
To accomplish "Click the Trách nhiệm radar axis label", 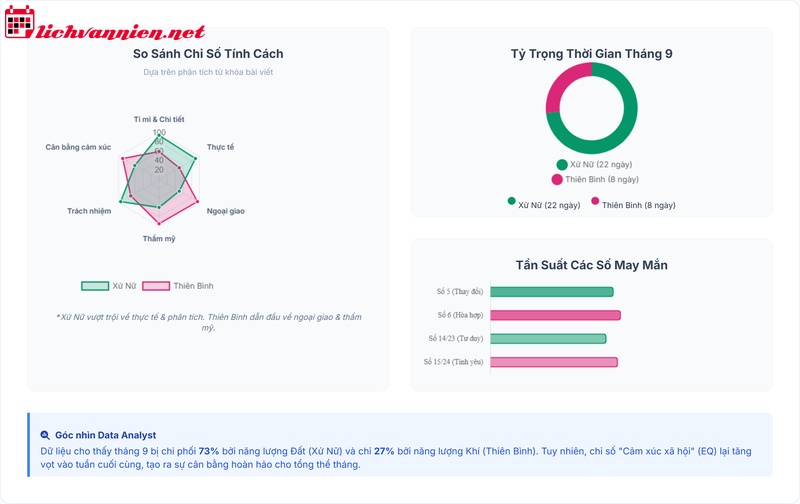I will 89,211.
